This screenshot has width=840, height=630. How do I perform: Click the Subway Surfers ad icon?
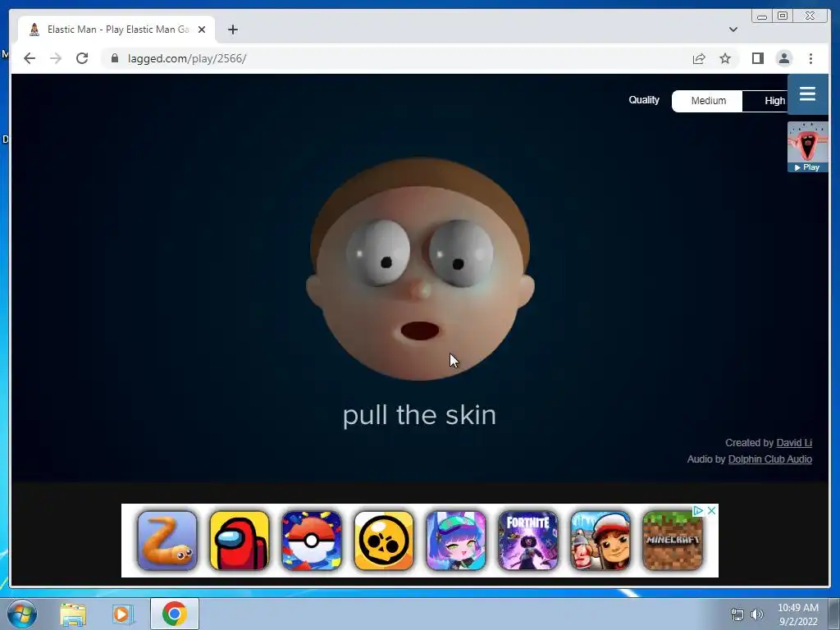tap(600, 541)
